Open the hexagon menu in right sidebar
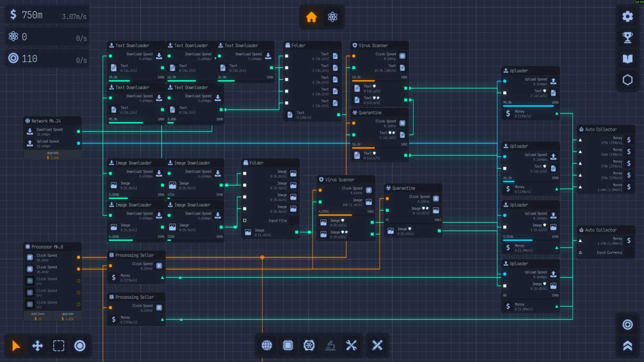Image resolution: width=644 pixels, height=362 pixels. tap(627, 80)
